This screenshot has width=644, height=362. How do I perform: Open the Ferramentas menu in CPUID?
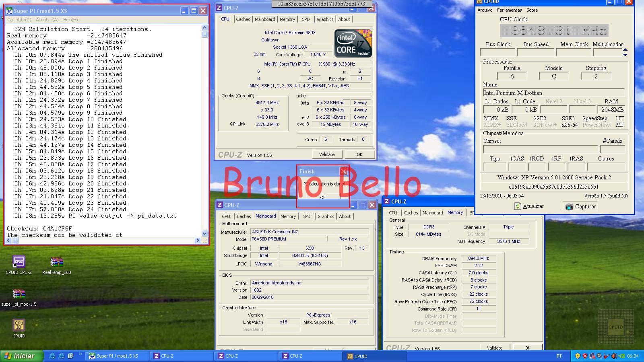(x=509, y=10)
